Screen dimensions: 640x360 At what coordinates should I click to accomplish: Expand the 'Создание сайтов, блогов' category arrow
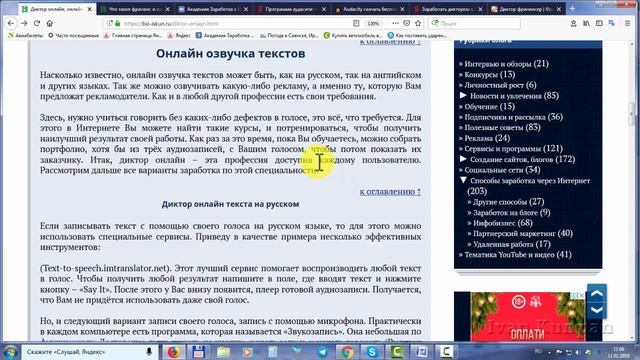tap(463, 159)
